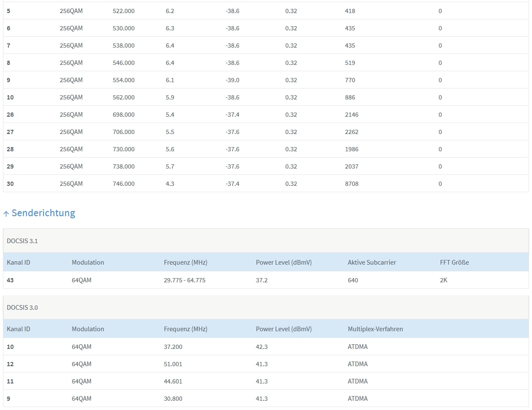Click channel ID 30 in the 746.000 row
Image resolution: width=532 pixels, height=410 pixels.
coord(10,184)
